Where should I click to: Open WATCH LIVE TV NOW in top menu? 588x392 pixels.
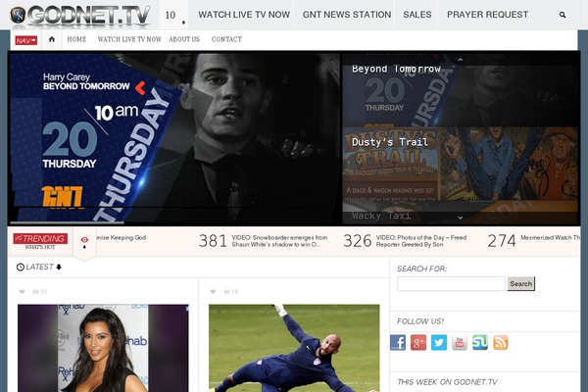click(244, 15)
